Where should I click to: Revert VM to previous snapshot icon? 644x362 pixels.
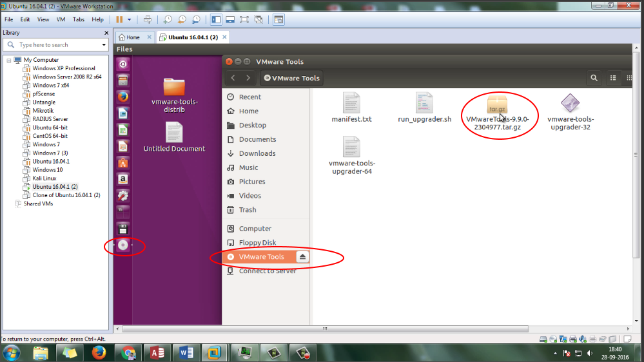[x=182, y=19]
